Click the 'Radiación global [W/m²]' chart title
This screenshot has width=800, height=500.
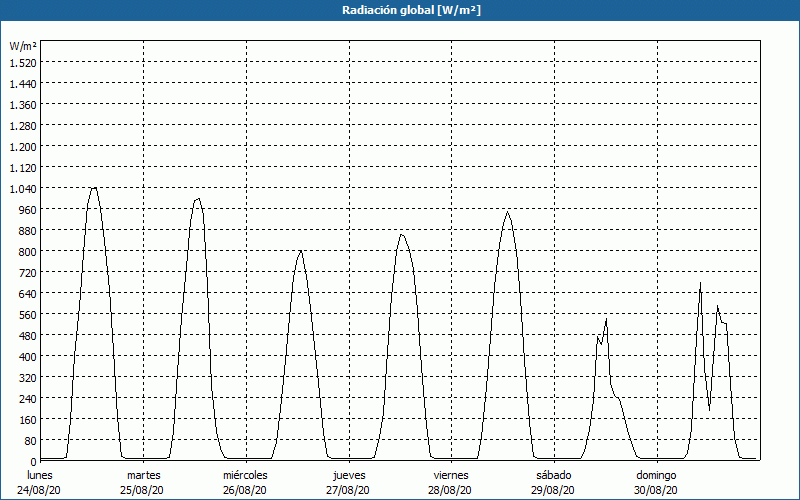pos(411,10)
